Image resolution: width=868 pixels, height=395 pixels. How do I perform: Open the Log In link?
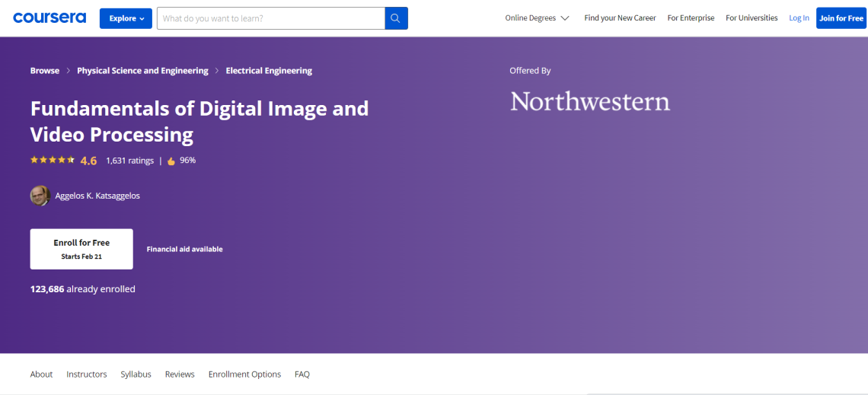click(x=799, y=18)
